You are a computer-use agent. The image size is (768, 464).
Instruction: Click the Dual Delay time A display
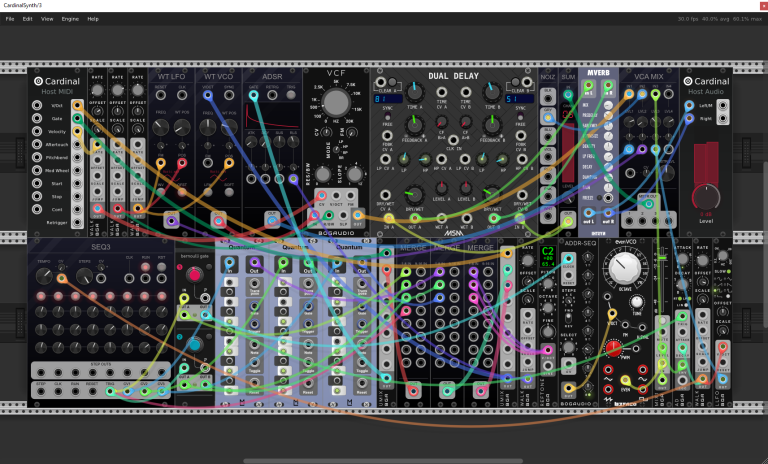[x=388, y=99]
